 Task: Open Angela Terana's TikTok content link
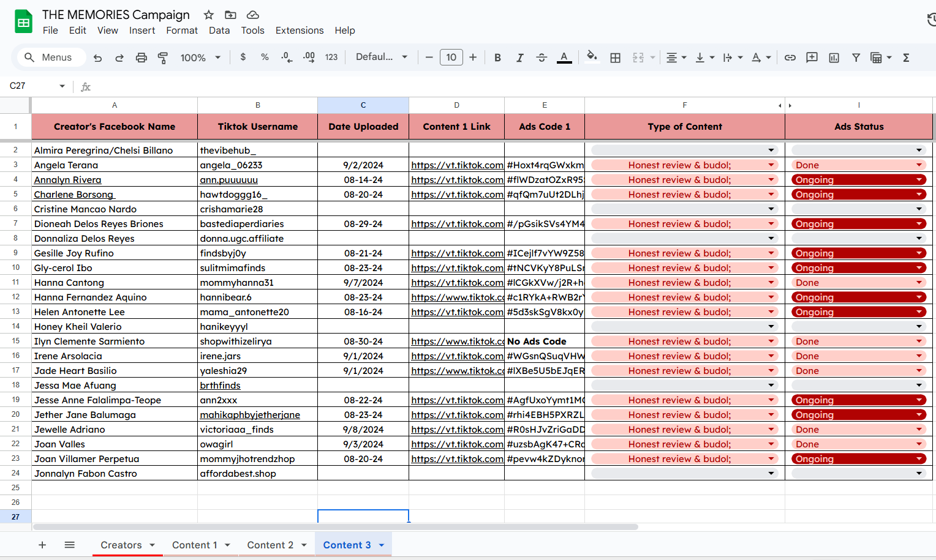(x=457, y=165)
